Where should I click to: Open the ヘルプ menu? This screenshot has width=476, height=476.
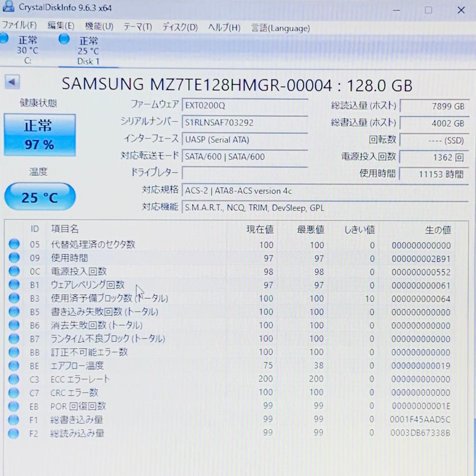pos(224,27)
